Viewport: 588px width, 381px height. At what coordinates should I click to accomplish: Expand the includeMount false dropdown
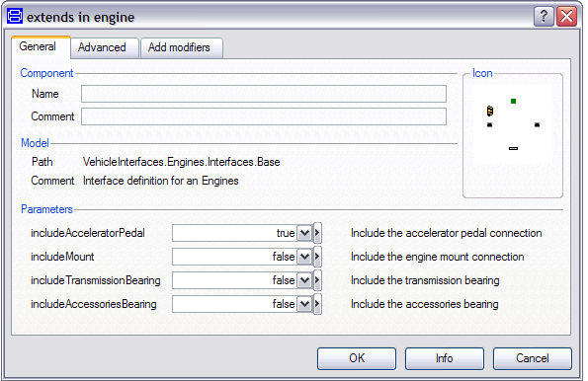click(304, 257)
